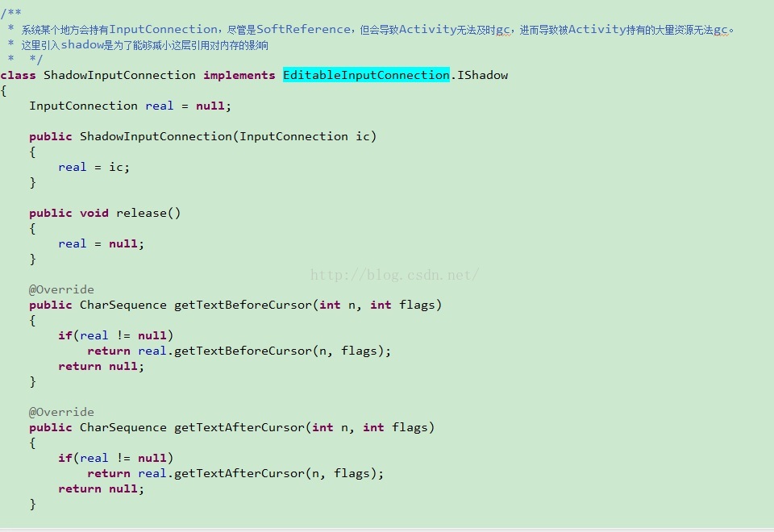This screenshot has height=532, width=774.
Task: Click the shadow word in second comment line
Action: (x=82, y=45)
